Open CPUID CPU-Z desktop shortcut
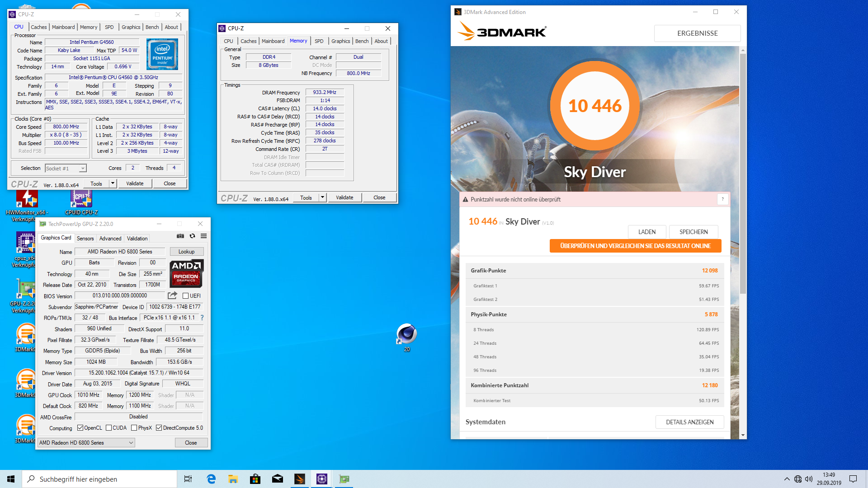Viewport: 868px width, 488px height. coord(81,202)
